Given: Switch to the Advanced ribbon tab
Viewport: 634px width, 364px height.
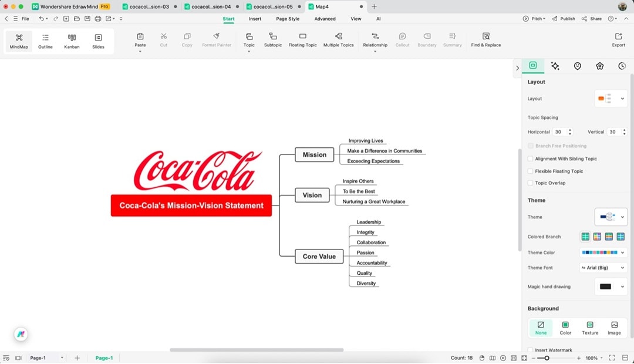Looking at the screenshot, I should tap(325, 18).
